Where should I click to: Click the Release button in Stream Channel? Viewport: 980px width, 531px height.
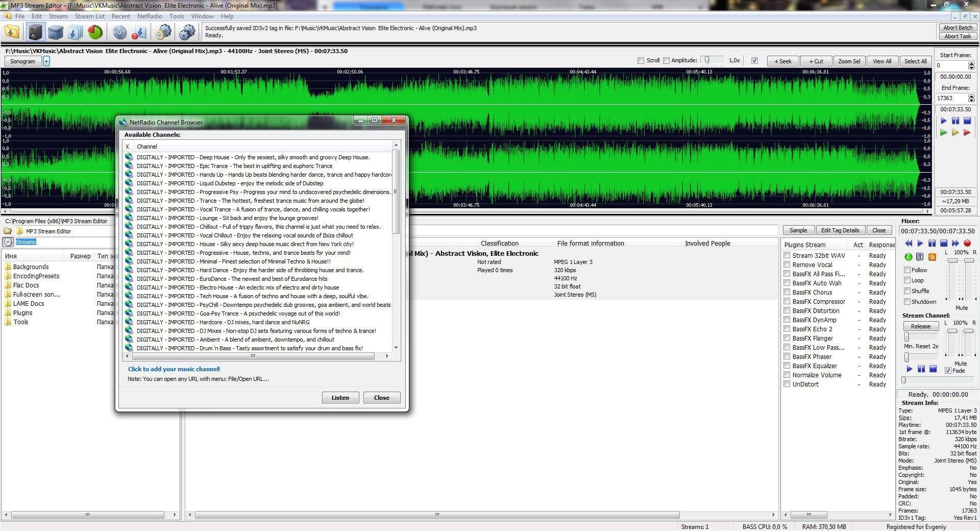point(921,326)
